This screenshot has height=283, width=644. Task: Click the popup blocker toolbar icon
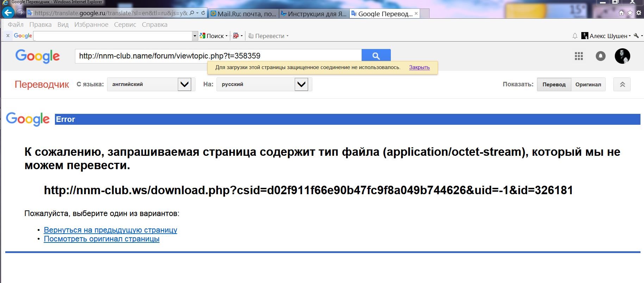point(236,36)
